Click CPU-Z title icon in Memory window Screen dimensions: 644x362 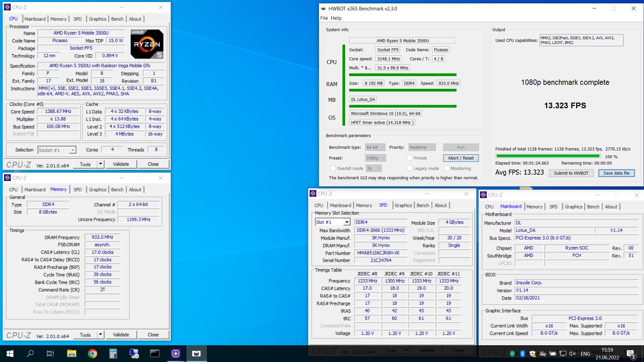[7, 178]
